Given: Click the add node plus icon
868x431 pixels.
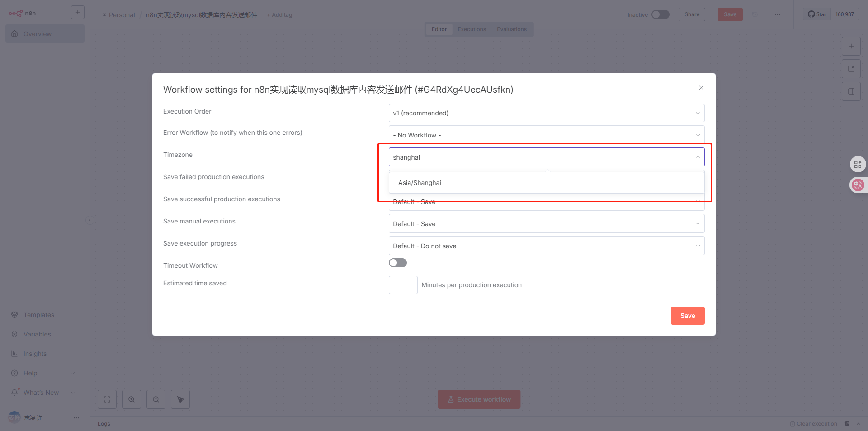Looking at the screenshot, I should (x=851, y=46).
